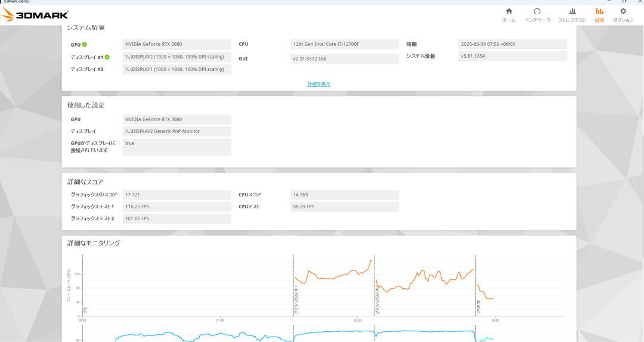Open the Benchmarks (ベンチマーク) tab

(537, 15)
